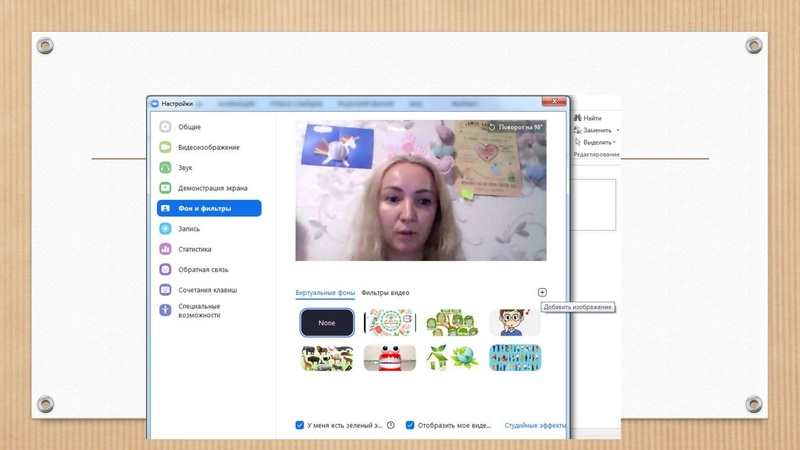Expand the Выделить dropdown in PowerPoint

pos(615,142)
